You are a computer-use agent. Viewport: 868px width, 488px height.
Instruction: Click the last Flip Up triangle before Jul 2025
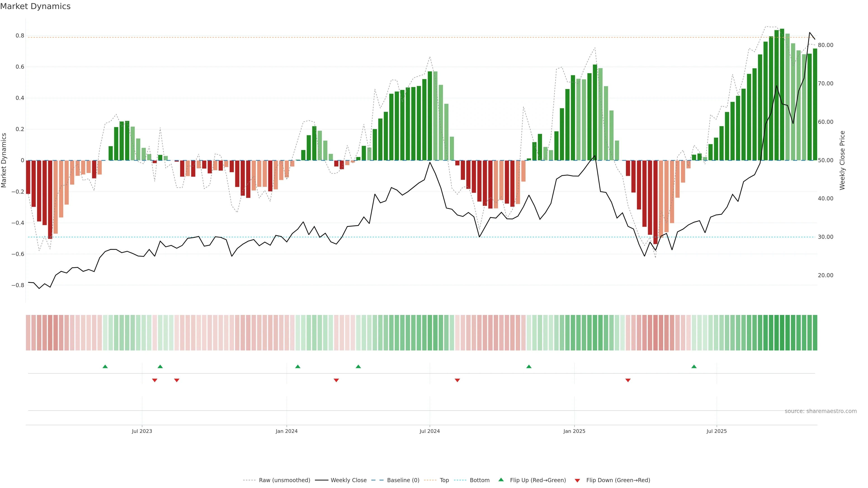click(x=694, y=366)
